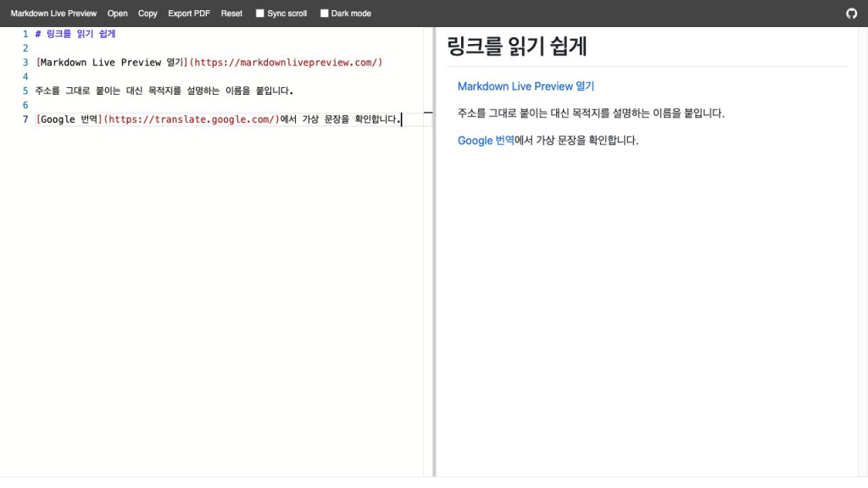The image size is (868, 488).
Task: Open a file with the Open button
Action: pyautogui.click(x=117, y=14)
